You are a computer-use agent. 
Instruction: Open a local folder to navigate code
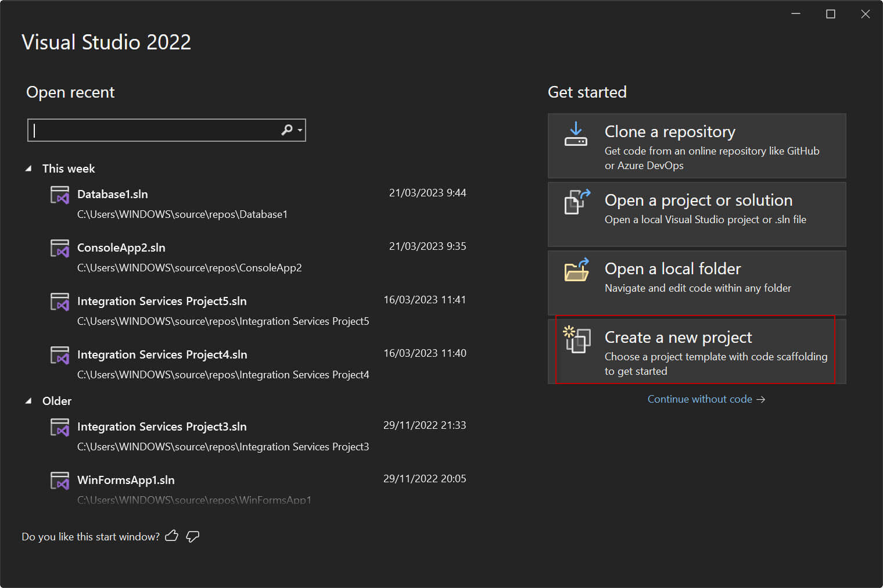coord(696,283)
